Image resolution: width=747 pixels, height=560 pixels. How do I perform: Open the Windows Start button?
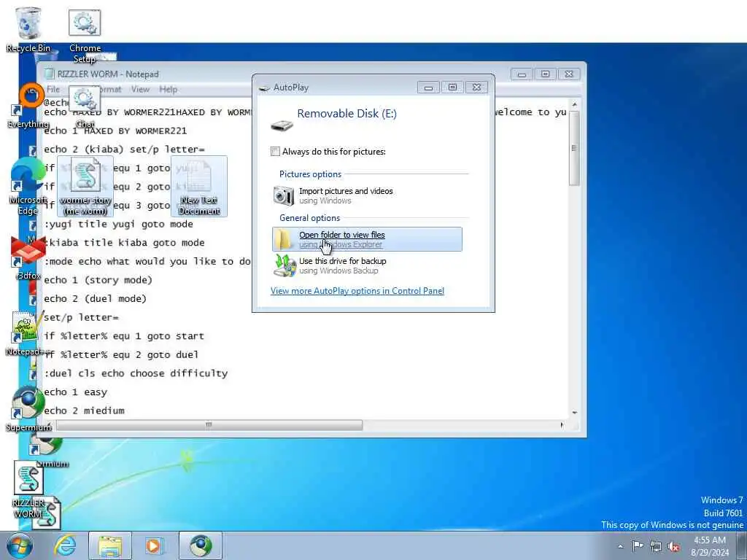[x=20, y=545]
